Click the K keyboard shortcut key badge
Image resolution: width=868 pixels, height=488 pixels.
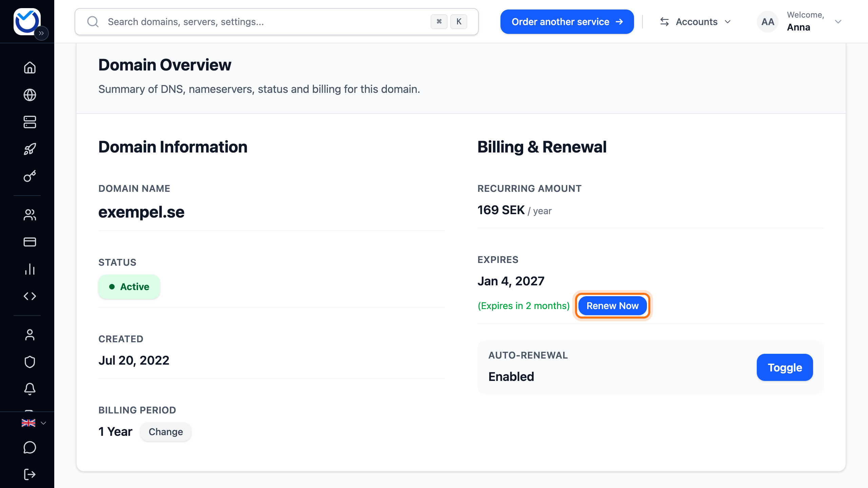(459, 22)
